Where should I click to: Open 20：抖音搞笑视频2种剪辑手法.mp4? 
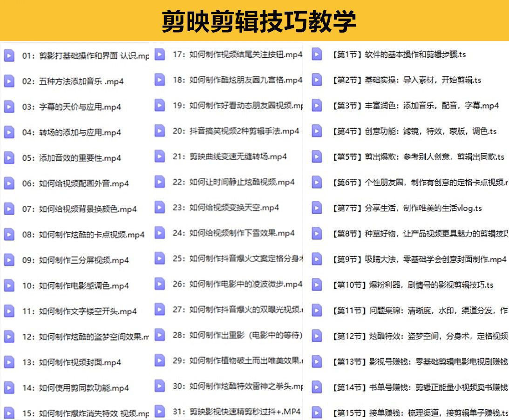coord(236,131)
